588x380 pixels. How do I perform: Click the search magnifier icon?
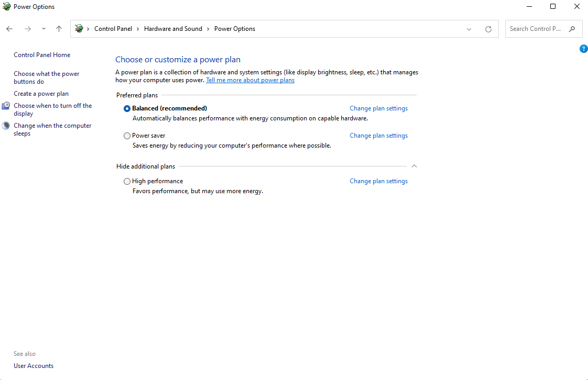coord(572,29)
